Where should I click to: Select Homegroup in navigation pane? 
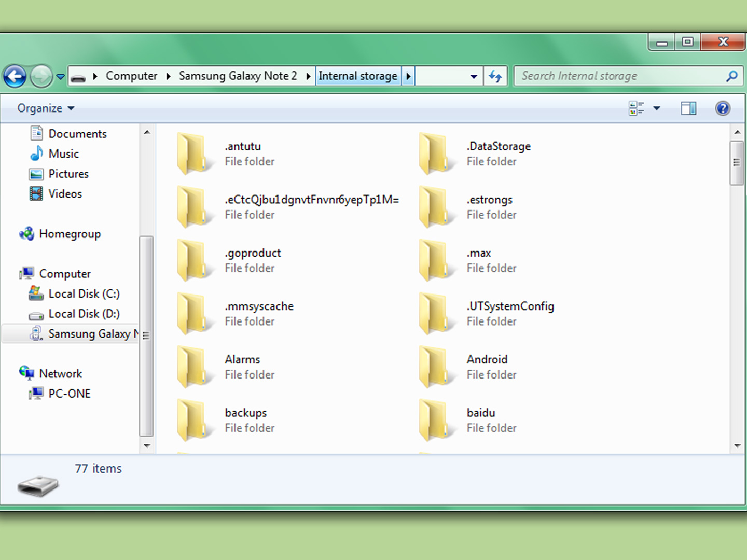(70, 234)
